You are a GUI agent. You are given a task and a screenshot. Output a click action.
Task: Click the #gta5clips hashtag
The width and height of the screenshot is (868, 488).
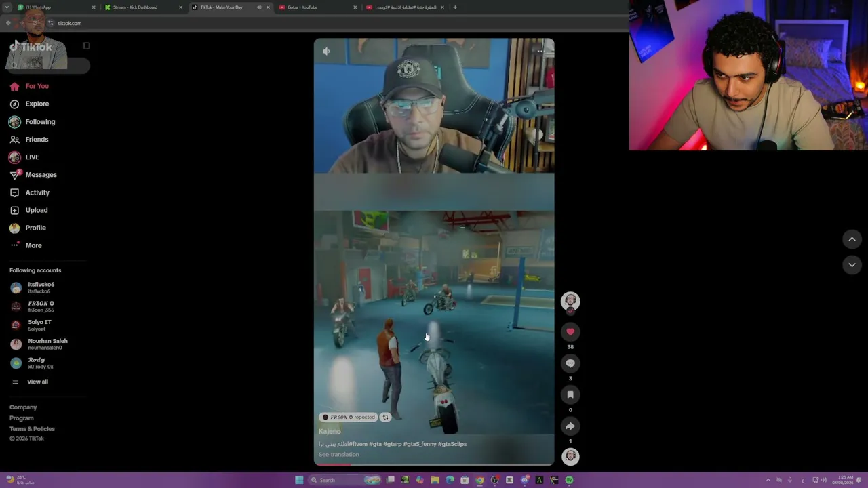452,444
